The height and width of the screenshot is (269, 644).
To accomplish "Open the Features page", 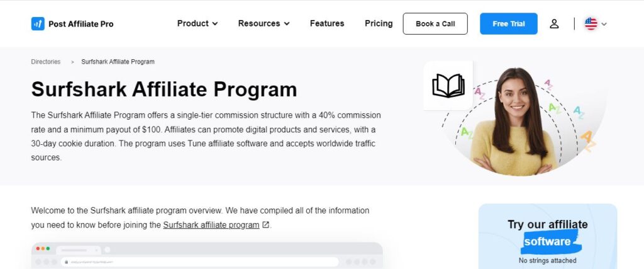I will click(x=327, y=23).
